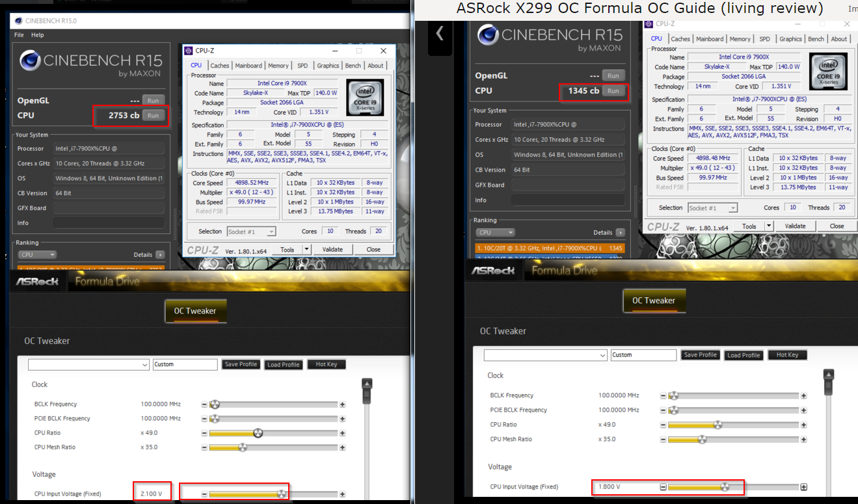Increase PCIE BCLK Frequency in left Formula Drive

click(342, 419)
